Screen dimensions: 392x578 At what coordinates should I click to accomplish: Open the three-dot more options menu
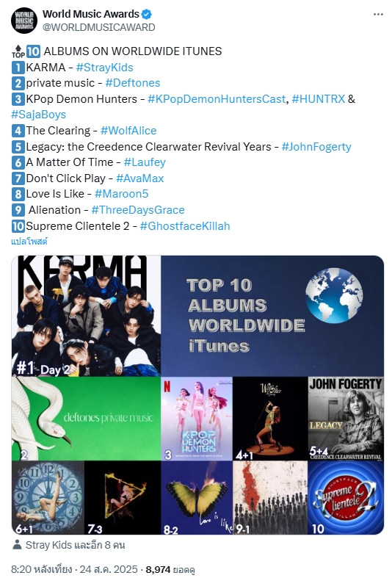click(x=378, y=14)
